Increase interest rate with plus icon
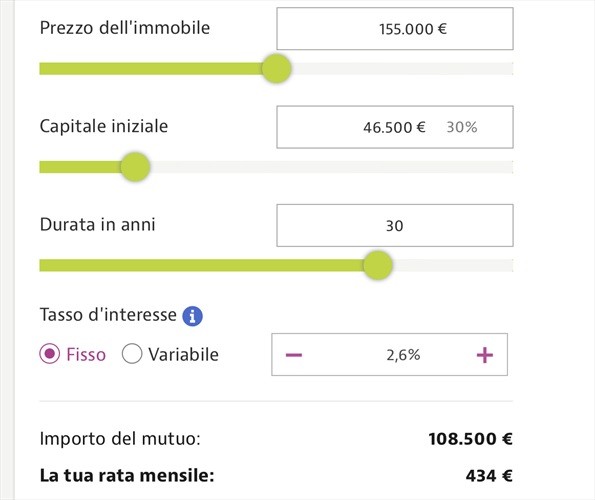 pos(485,355)
